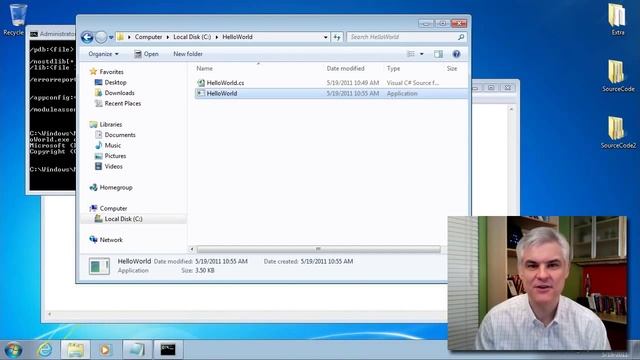
Task: Click scroll up arrow in background window
Action: pos(511,109)
